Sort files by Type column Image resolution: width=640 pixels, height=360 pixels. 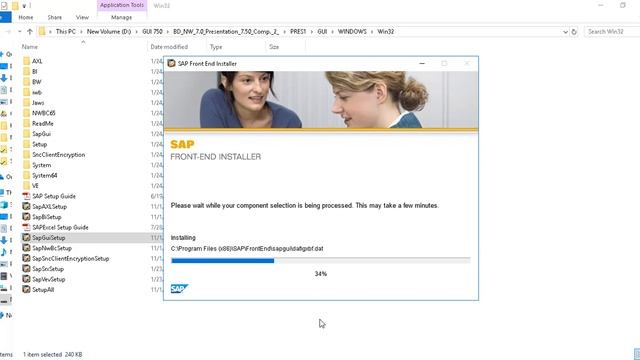[216, 47]
